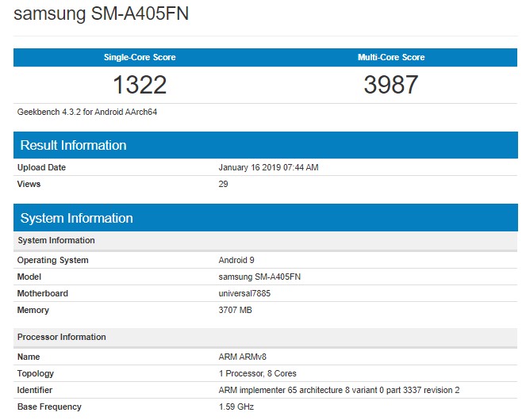This screenshot has width=526, height=420.
Task: Click the Result Information section header
Action: pos(265,145)
